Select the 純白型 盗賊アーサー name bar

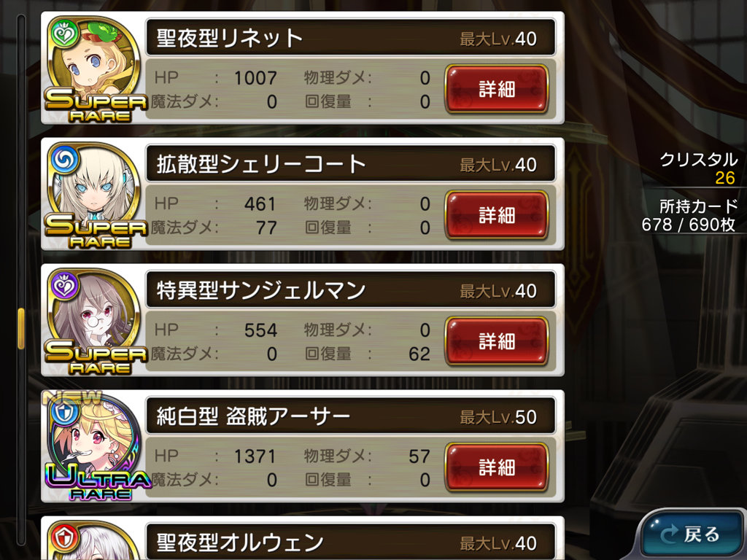point(351,416)
